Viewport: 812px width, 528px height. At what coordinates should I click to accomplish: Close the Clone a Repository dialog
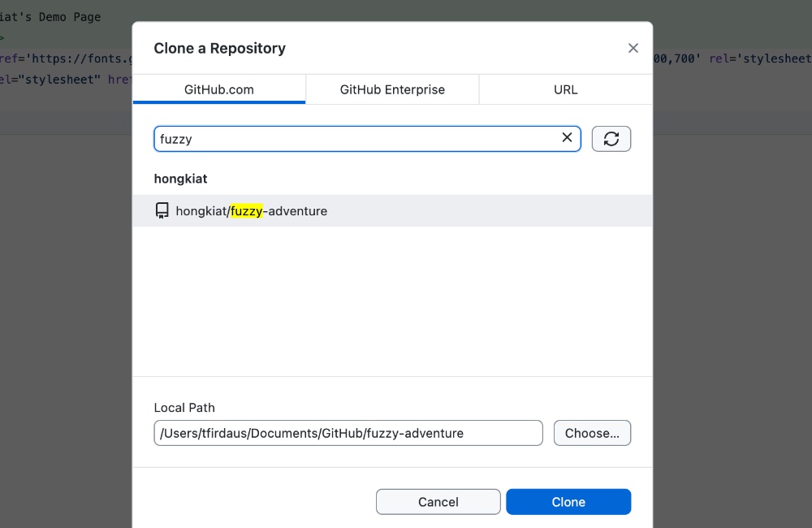tap(633, 48)
